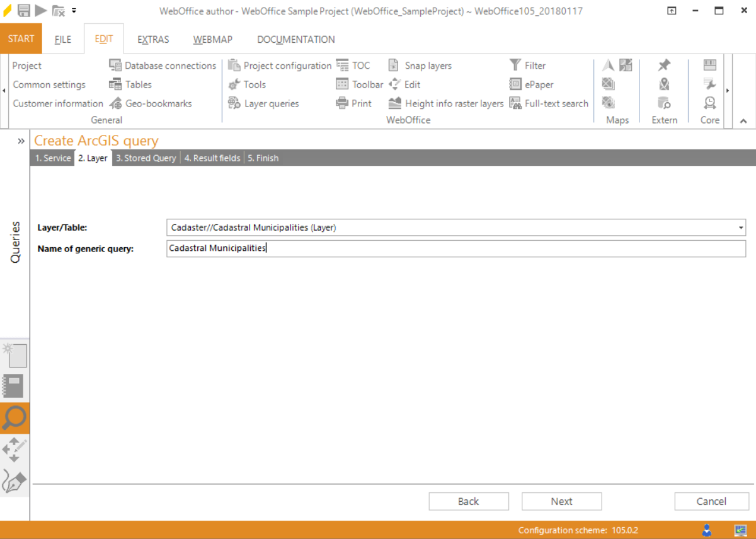Open the Snap layers configuration
Screen dimensions: 756x539
[394, 65]
